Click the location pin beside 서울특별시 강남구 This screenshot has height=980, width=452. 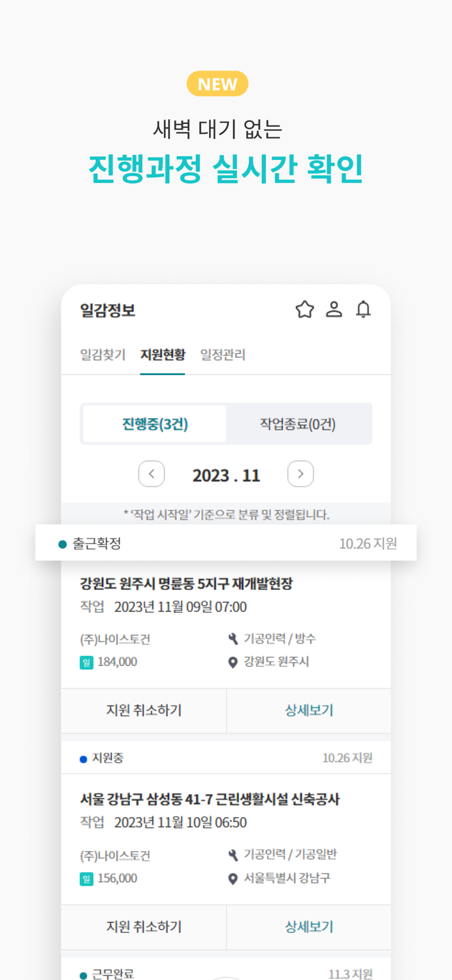click(x=233, y=878)
